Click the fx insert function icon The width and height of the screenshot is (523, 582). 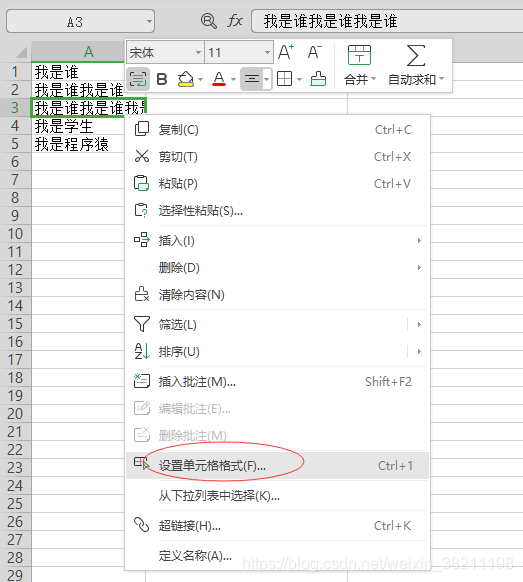pyautogui.click(x=235, y=21)
